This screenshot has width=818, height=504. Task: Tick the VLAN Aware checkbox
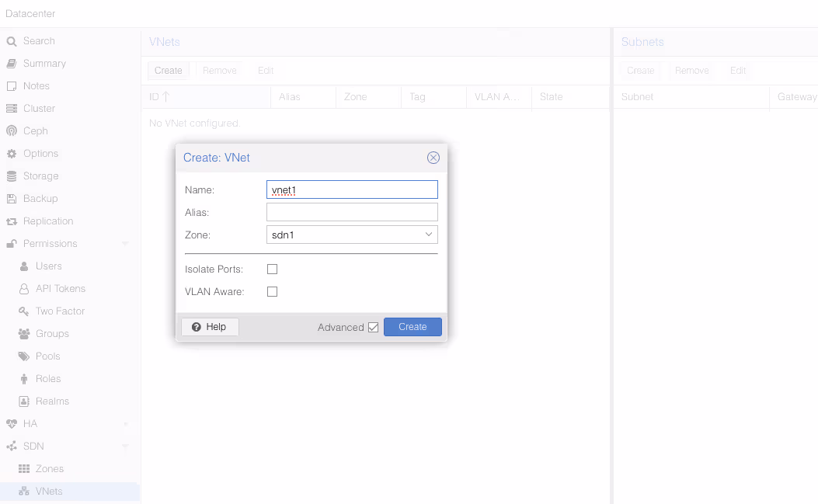[272, 292]
